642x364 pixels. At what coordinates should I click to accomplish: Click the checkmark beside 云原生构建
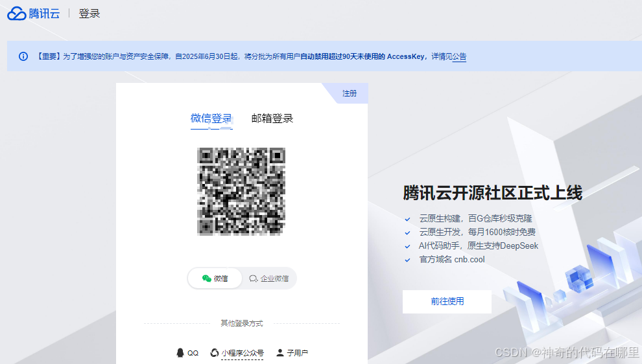[407, 219]
